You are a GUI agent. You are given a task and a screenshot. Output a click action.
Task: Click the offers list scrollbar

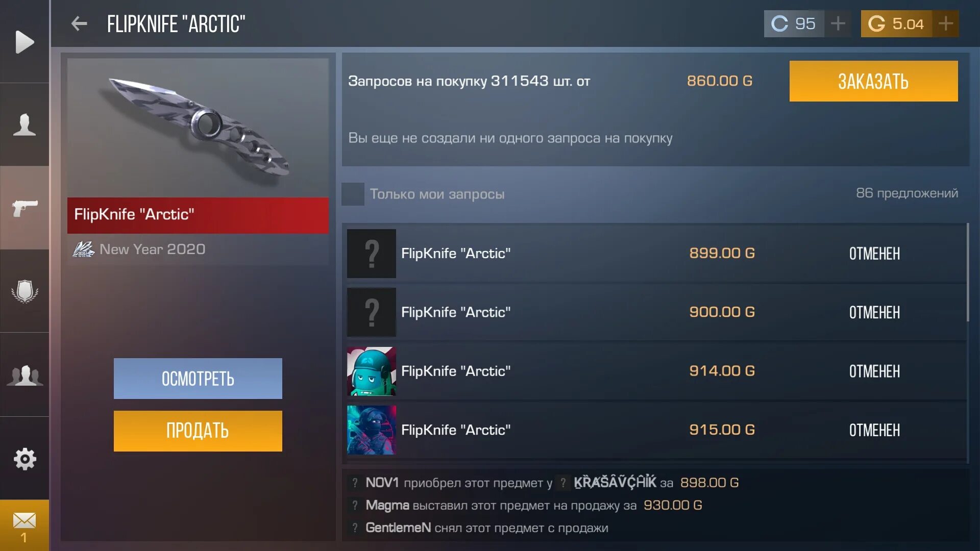coord(968,272)
